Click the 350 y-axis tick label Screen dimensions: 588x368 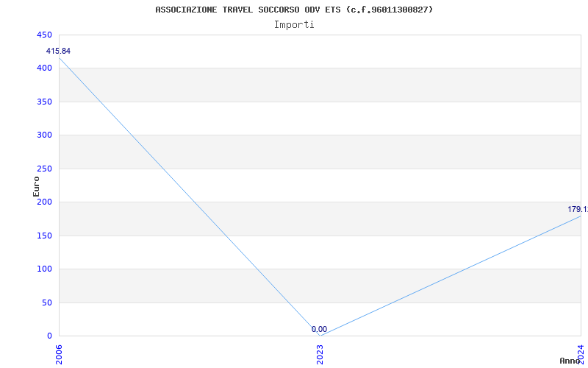[44, 102]
